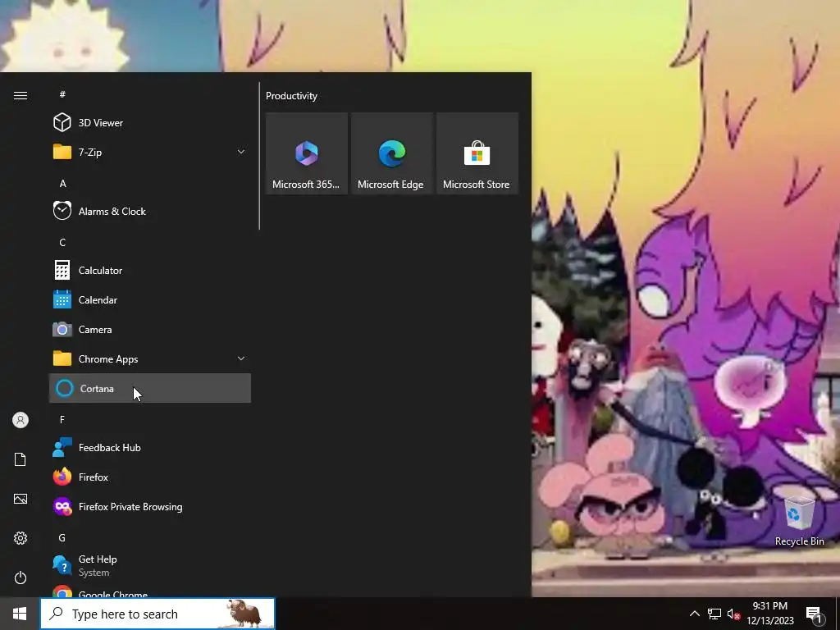Select the 'Alarms & Clock' label
This screenshot has width=840, height=630.
pos(112,211)
